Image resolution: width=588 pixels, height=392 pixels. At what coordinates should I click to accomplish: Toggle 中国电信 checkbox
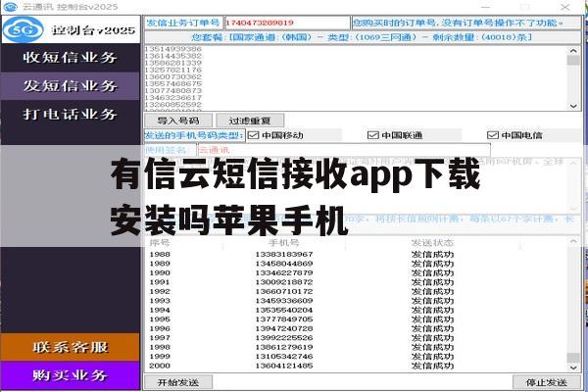pyautogui.click(x=492, y=135)
